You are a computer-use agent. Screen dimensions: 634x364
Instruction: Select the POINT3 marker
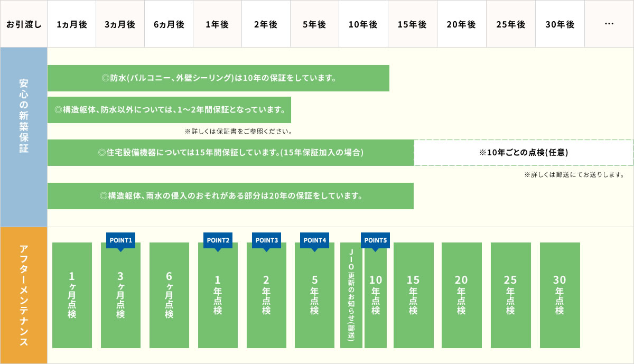(x=266, y=240)
